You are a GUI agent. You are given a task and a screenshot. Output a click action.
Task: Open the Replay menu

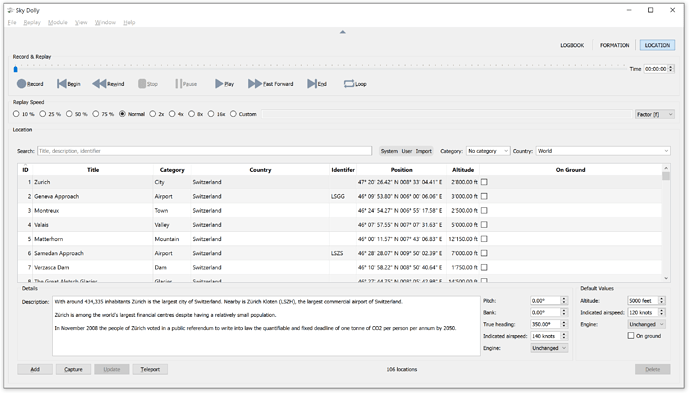32,22
